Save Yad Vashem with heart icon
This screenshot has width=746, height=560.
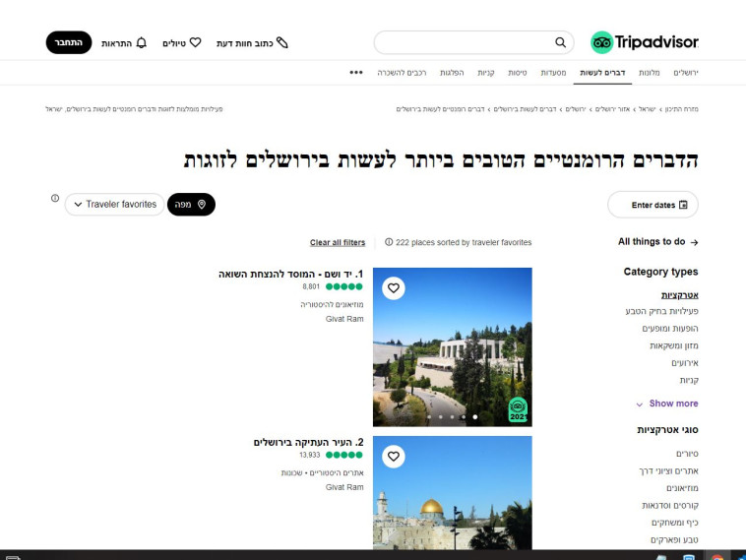tap(394, 287)
